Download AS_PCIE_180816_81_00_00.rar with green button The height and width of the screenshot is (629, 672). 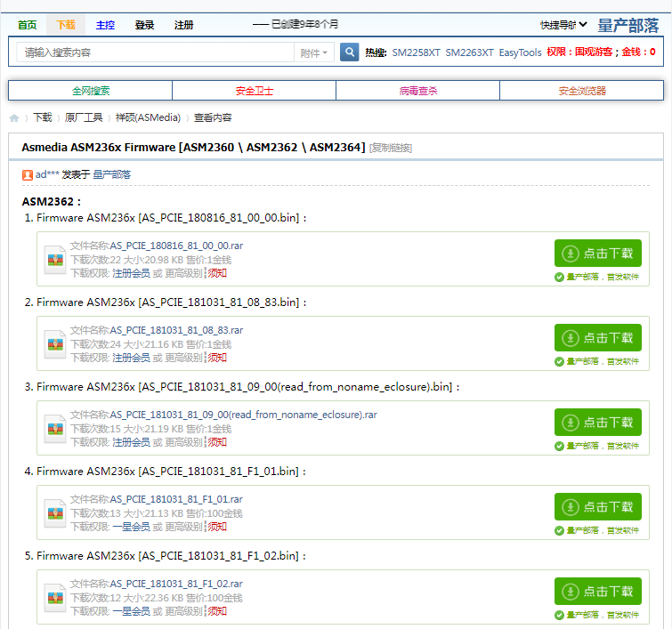point(597,254)
